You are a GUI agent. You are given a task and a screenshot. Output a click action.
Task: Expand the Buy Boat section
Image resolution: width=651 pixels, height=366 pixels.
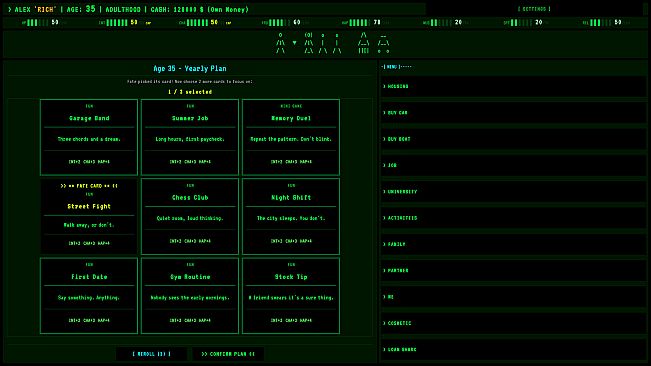pos(514,139)
